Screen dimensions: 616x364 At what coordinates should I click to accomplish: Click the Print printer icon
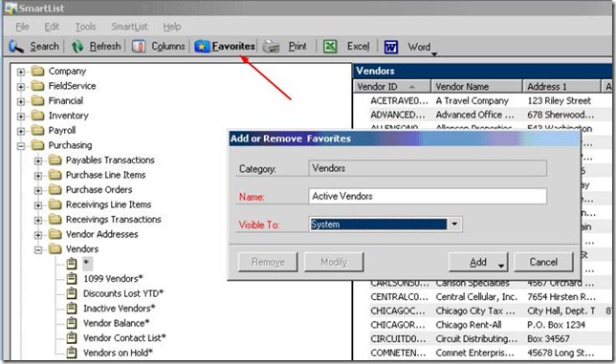[271, 46]
